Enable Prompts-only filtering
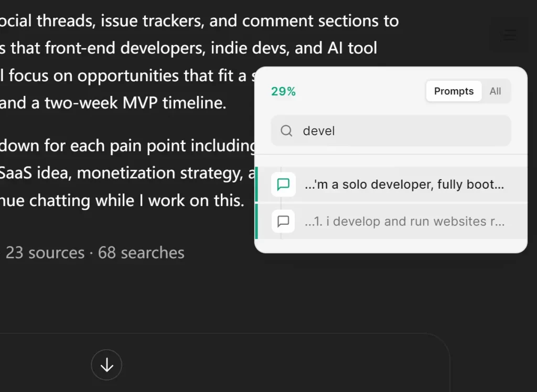The height and width of the screenshot is (392, 537). [x=453, y=91]
